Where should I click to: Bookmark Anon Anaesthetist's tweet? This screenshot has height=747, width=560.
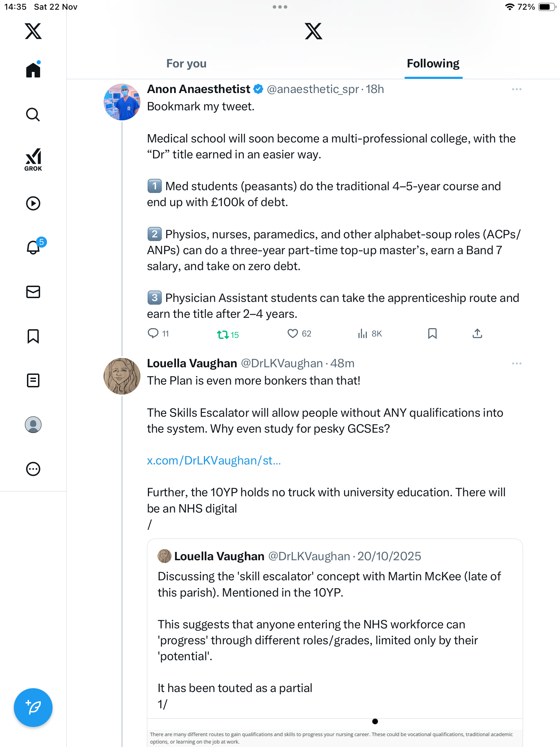432,334
